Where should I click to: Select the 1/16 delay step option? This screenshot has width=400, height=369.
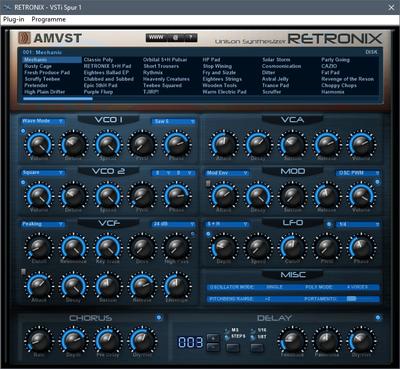point(259,330)
